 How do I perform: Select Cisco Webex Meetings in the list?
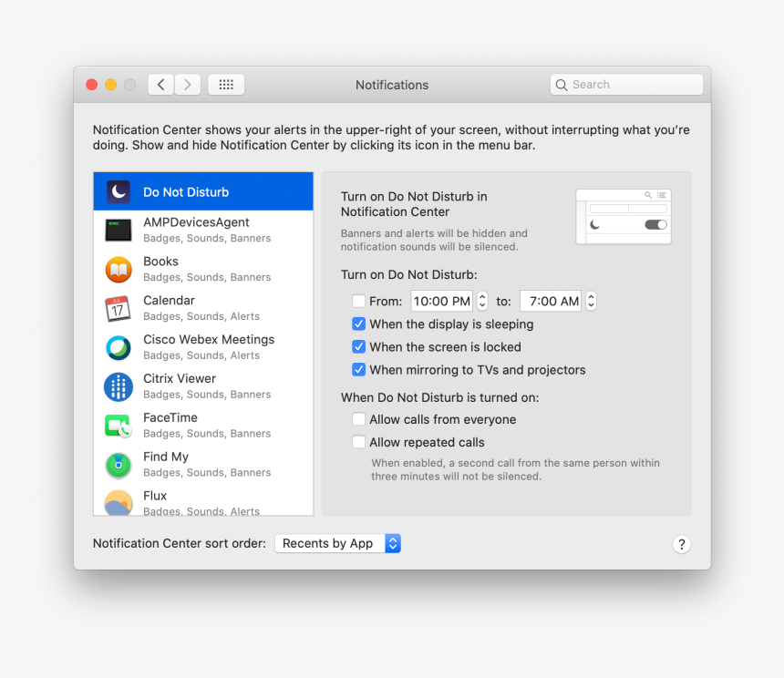pos(208,347)
